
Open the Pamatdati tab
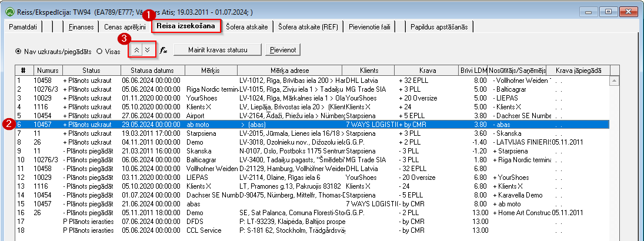(x=24, y=27)
